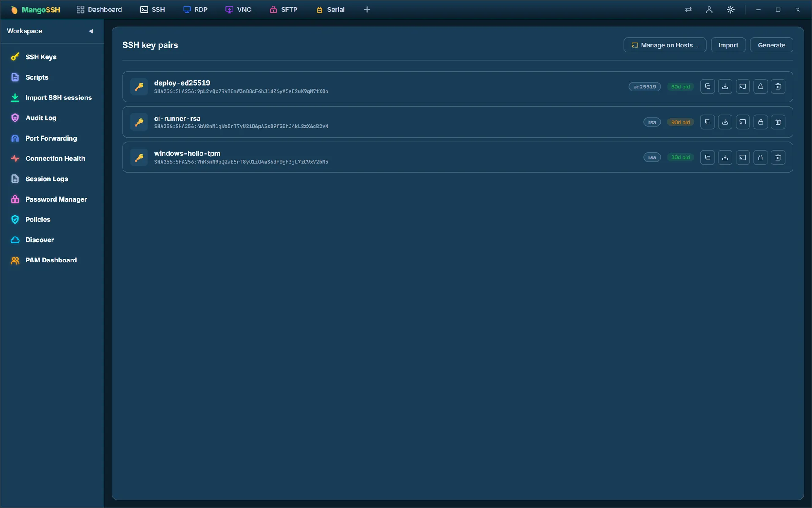The width and height of the screenshot is (812, 508).
Task: Delete the windows-hello-tpm key
Action: tap(778, 157)
